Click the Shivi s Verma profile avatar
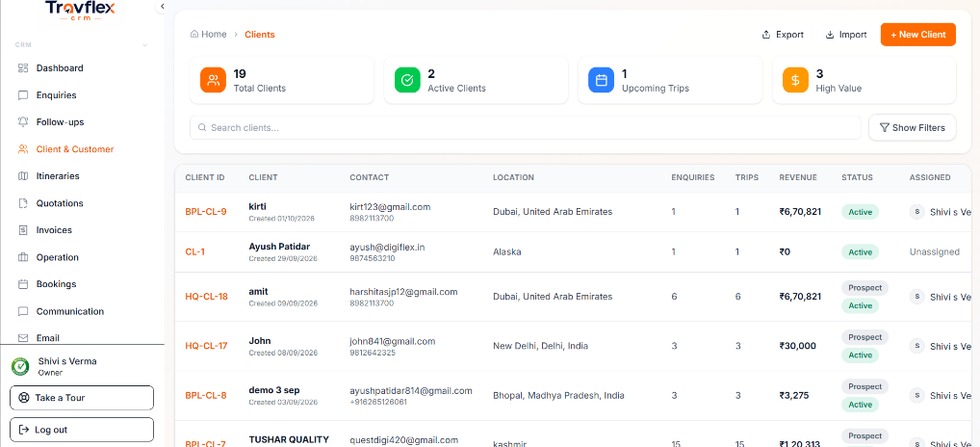980x447 pixels. coord(20,366)
